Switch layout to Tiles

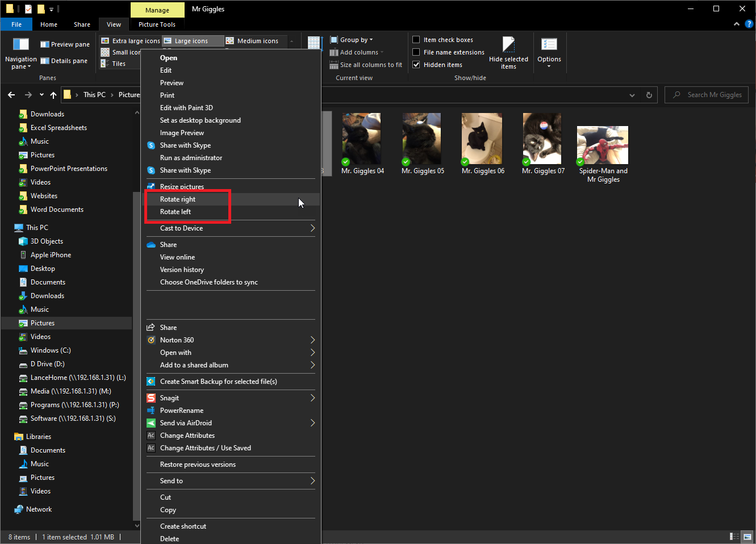point(114,64)
